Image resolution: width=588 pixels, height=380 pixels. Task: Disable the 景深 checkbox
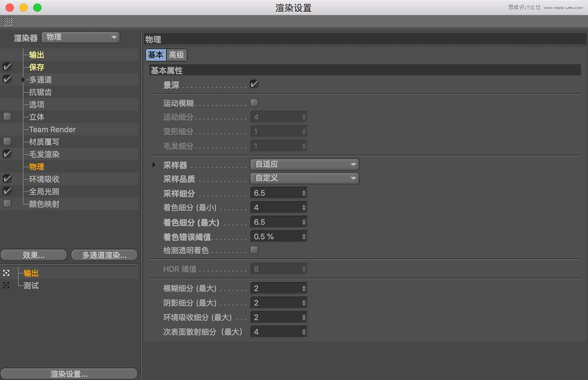(x=254, y=84)
